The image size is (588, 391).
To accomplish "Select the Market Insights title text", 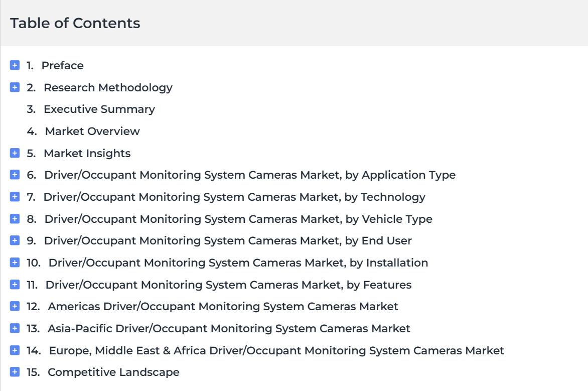I will point(87,153).
